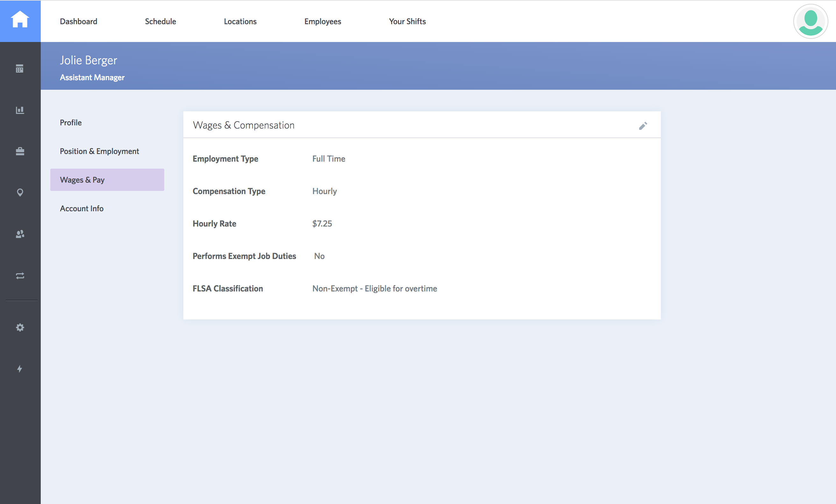
Task: Open Locations in the top navigation
Action: (240, 21)
